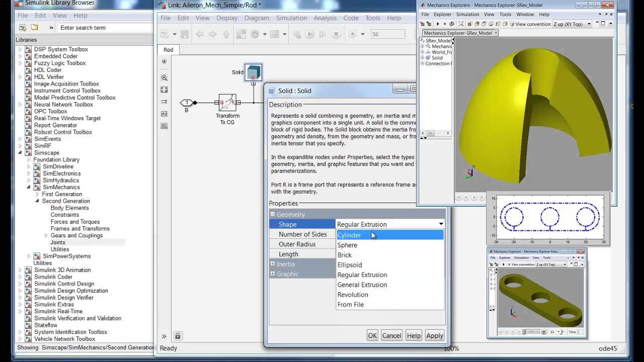Click the Step Forward simulation button
The height and width of the screenshot is (362, 644).
323,34
